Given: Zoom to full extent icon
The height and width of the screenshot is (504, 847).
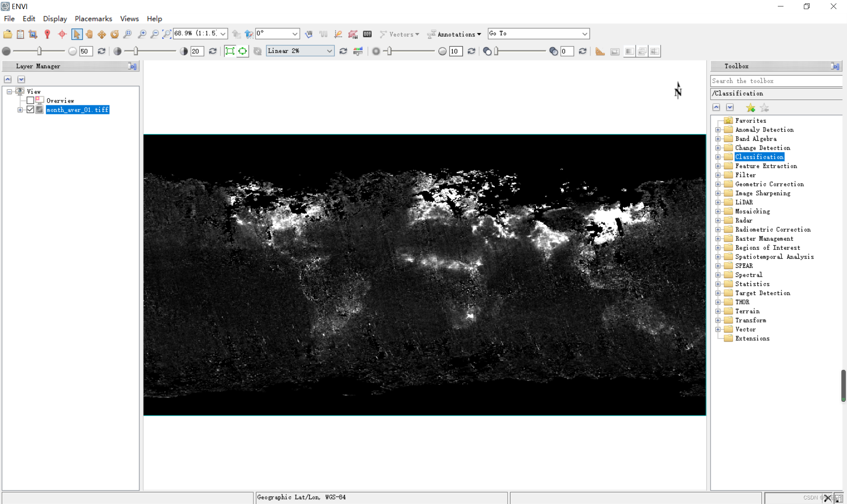Looking at the screenshot, I should click(x=166, y=34).
